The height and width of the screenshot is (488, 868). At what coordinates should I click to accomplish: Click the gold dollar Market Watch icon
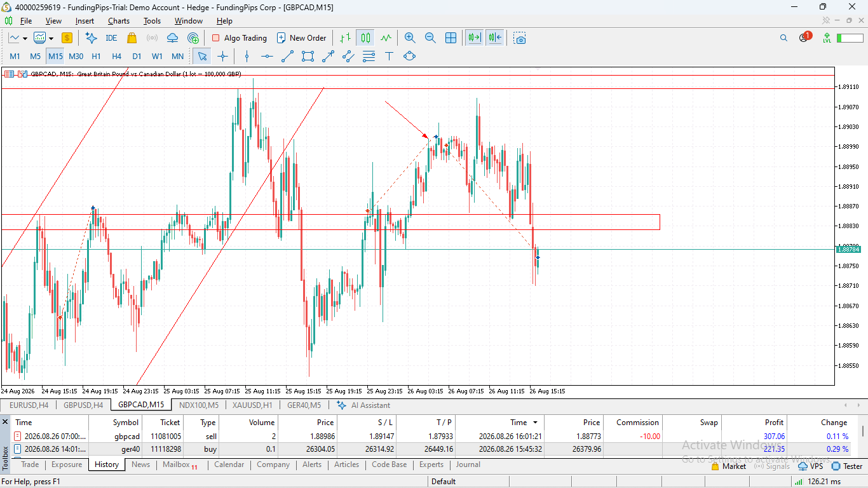[x=67, y=38]
